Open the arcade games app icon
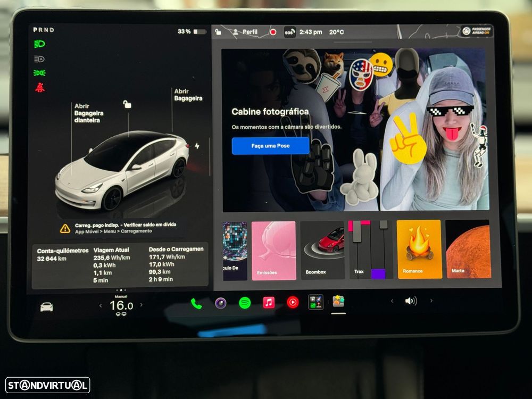Screen dimensions: 532x399 (315, 302)
